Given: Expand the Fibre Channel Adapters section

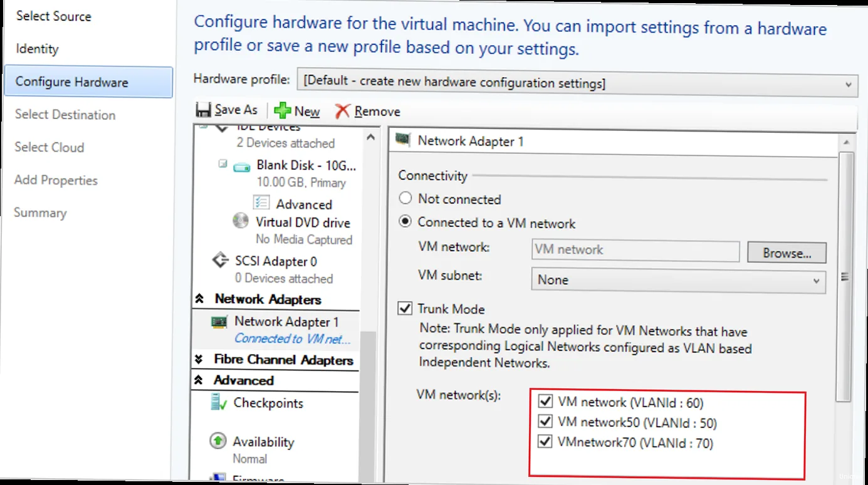Looking at the screenshot, I should pyautogui.click(x=199, y=360).
